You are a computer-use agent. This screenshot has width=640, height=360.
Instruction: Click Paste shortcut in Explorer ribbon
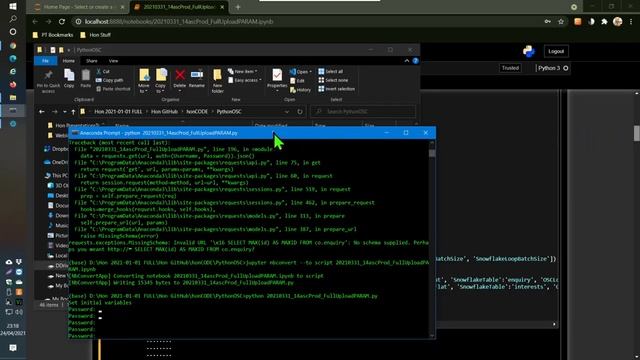[113, 89]
